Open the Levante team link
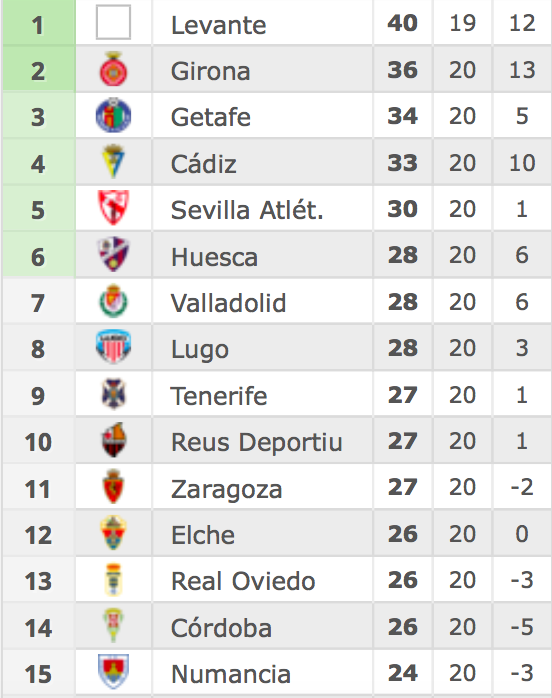Viewport: 552px width, 698px height. coord(219,25)
